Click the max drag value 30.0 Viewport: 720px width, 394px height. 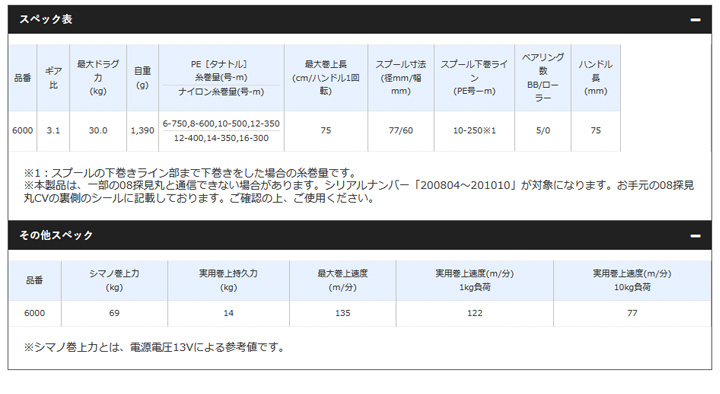pos(98,131)
